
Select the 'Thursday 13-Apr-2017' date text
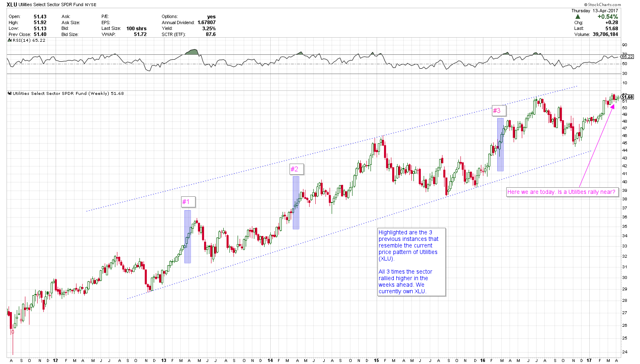(x=595, y=11)
